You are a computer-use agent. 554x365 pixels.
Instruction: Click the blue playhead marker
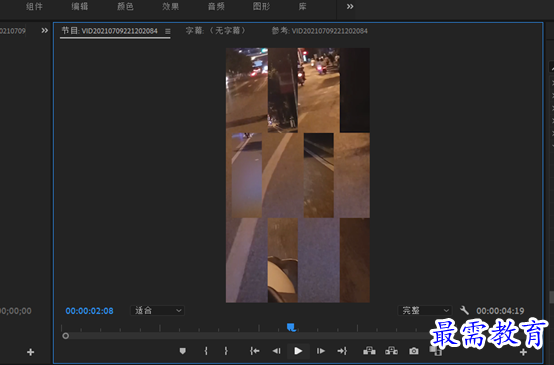pos(291,327)
